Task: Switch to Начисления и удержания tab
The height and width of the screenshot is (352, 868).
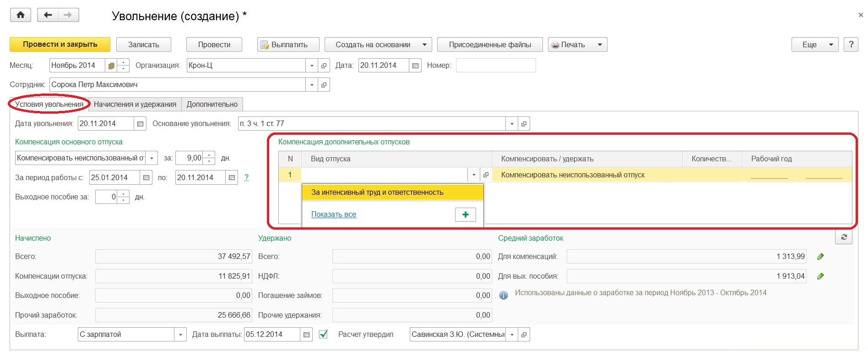Action: 135,104
